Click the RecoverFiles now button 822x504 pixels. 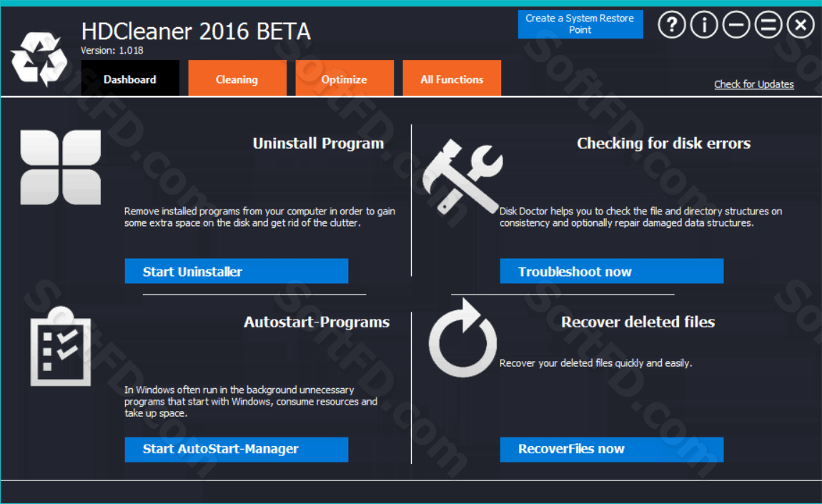(612, 450)
